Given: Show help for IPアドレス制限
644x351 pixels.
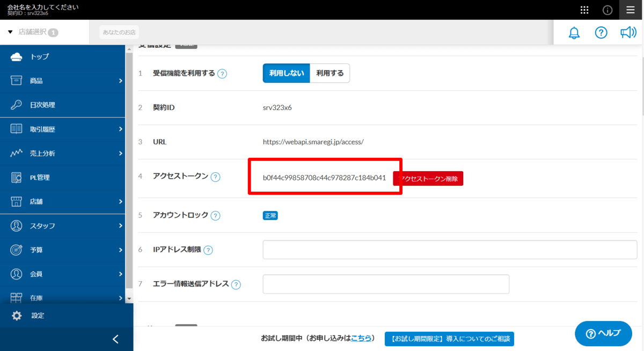Looking at the screenshot, I should (x=208, y=250).
